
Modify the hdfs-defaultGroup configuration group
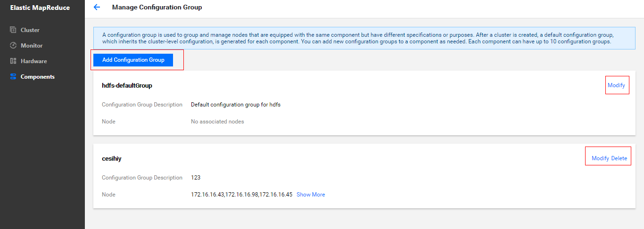pyautogui.click(x=616, y=85)
